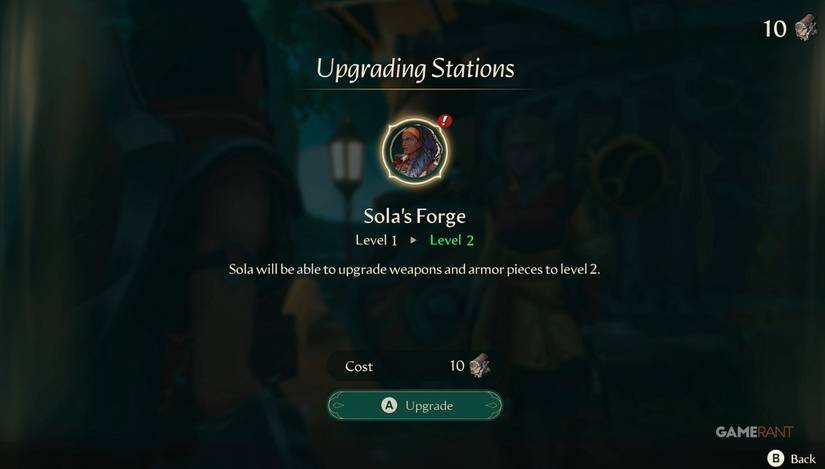Select the Sola's Forge station name
This screenshot has width=825, height=469.
415,216
